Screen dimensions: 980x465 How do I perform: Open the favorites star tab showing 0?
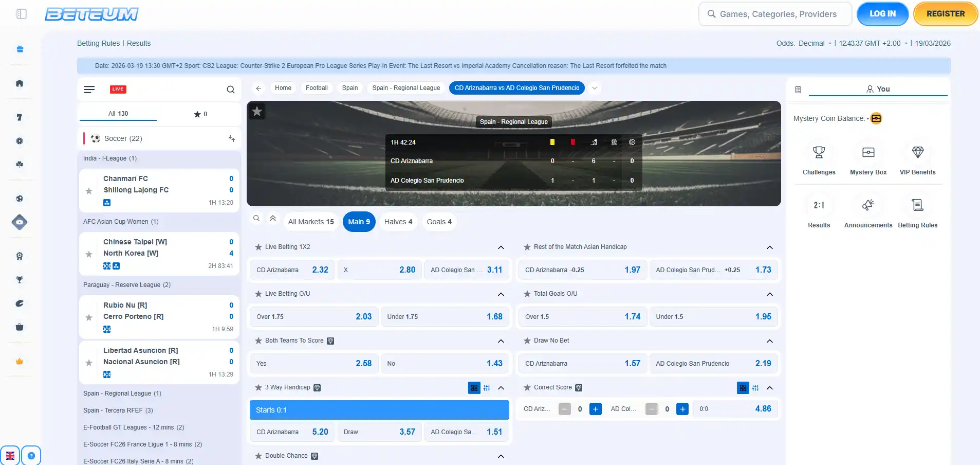[200, 114]
